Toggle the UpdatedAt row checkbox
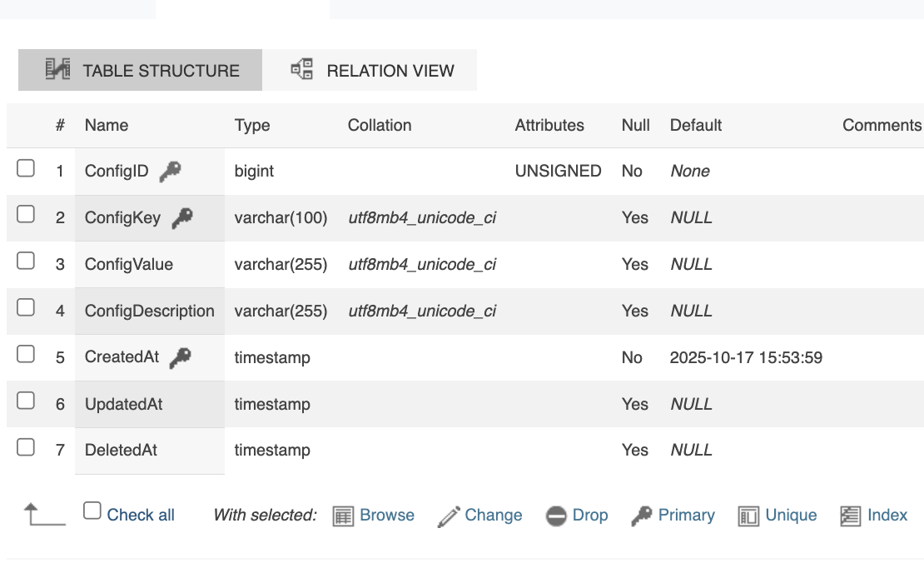 pyautogui.click(x=26, y=401)
